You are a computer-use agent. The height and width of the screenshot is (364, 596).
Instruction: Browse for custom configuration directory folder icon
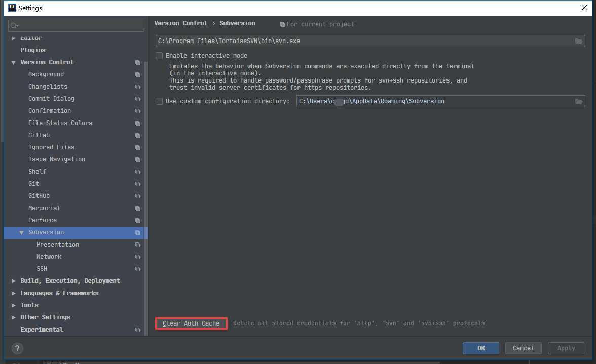pos(579,101)
